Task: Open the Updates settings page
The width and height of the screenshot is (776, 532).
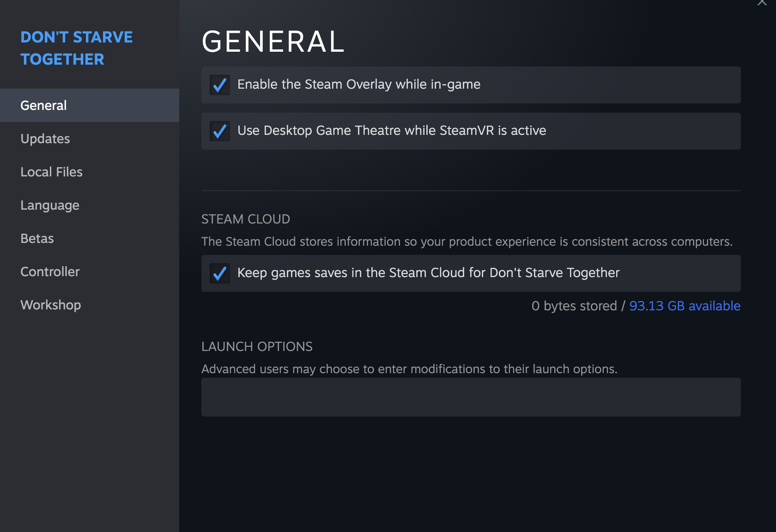Action: [x=45, y=139]
